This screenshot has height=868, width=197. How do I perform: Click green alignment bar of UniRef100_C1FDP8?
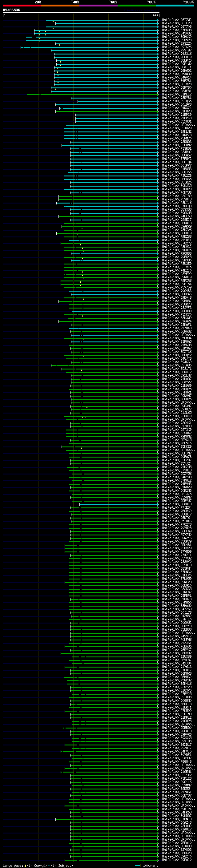point(107,111)
